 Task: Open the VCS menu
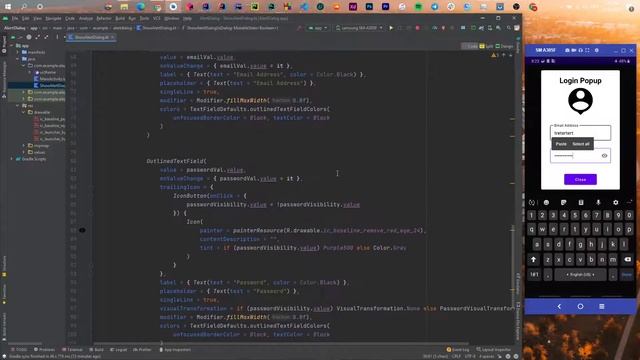(157, 18)
